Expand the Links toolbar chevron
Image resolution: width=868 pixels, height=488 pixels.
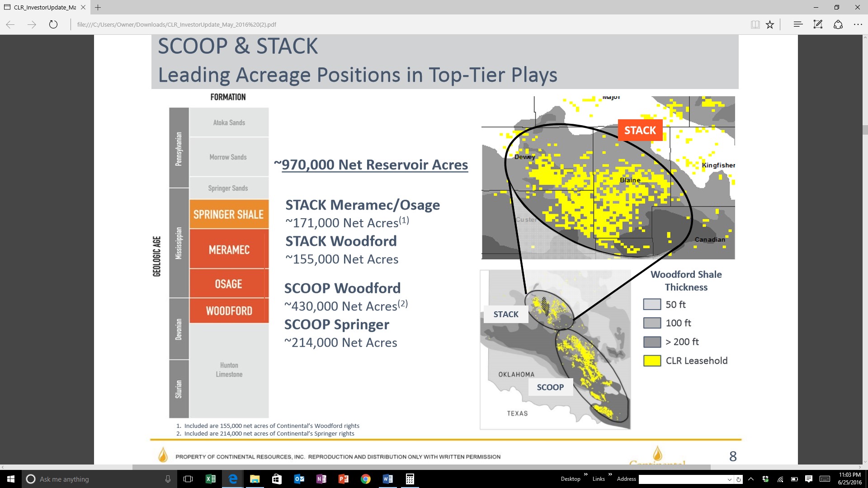(x=610, y=474)
